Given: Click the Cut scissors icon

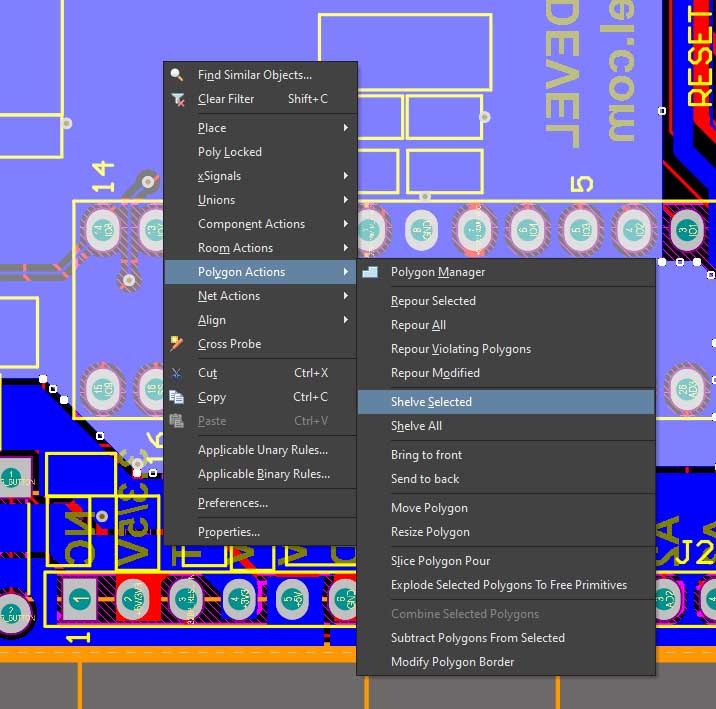Looking at the screenshot, I should 177,373.
